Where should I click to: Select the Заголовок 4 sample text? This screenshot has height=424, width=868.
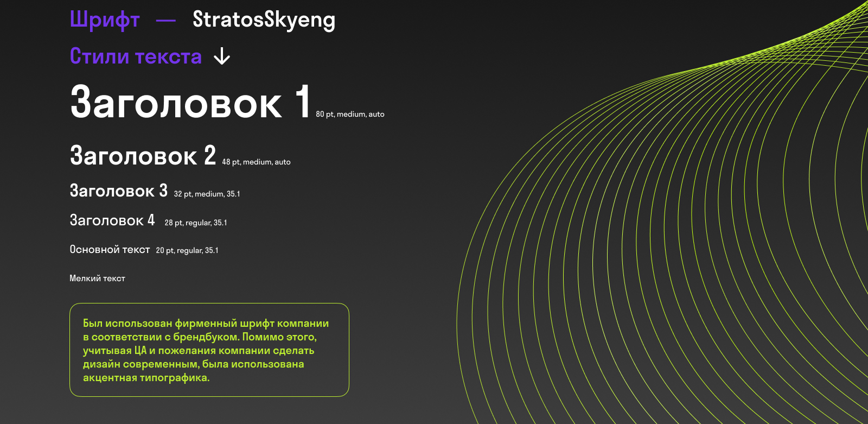pos(112,220)
